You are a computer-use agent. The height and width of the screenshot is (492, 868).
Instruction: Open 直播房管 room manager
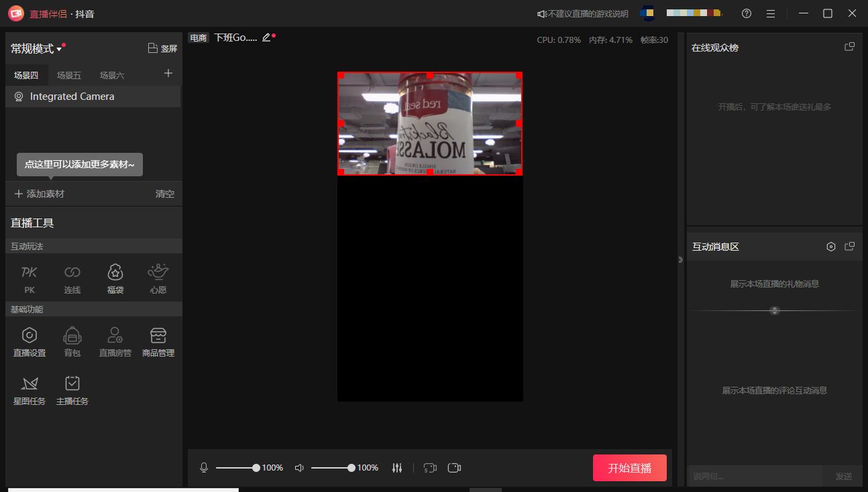(115, 342)
